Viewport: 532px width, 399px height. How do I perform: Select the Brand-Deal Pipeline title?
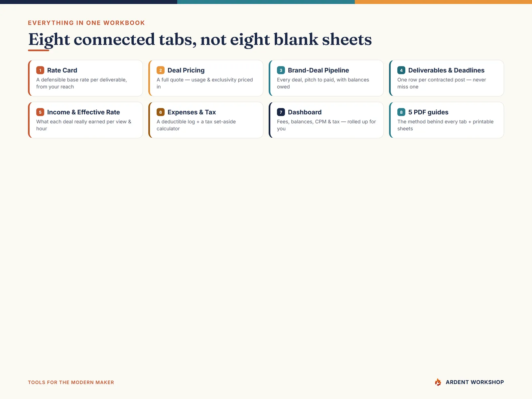tap(318, 70)
